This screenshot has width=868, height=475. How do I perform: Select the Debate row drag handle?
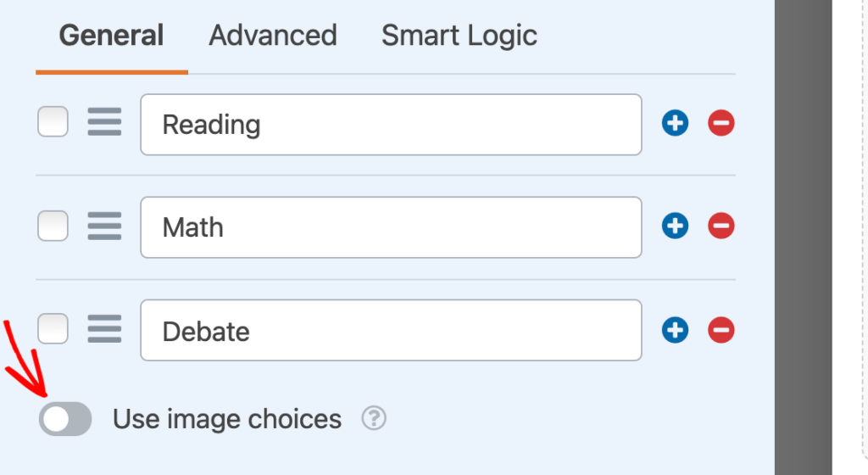pyautogui.click(x=104, y=329)
